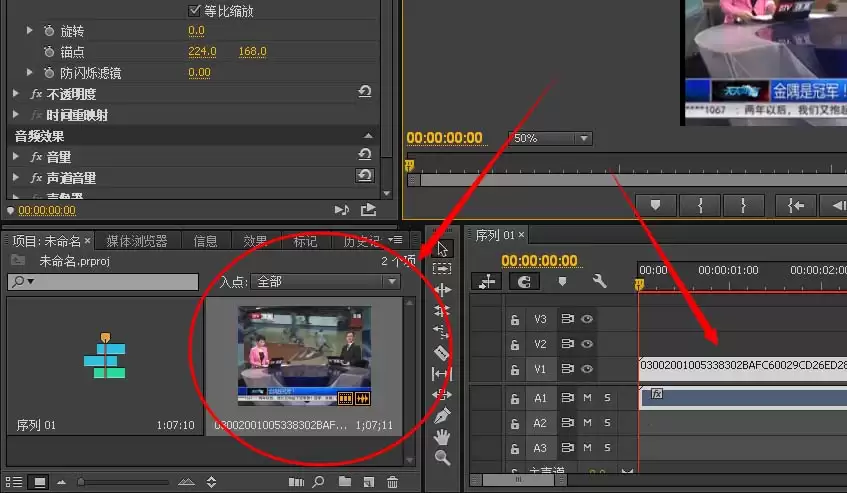Screen dimensions: 847x493
Task: Click the New Item icon in project panel
Action: point(369,482)
